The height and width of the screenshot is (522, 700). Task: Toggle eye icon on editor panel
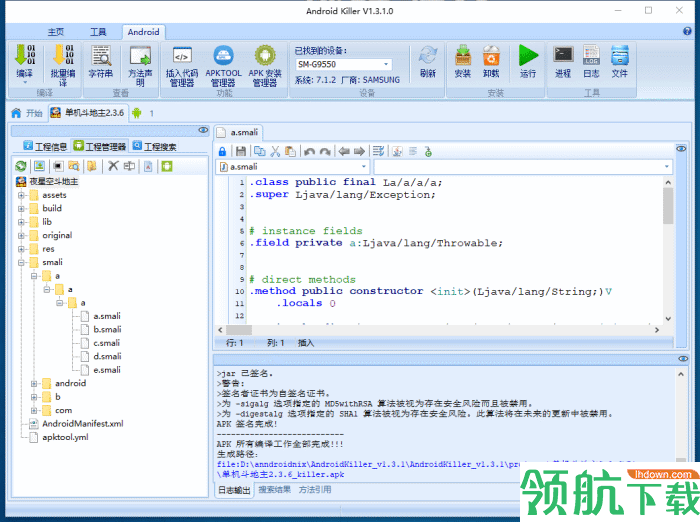click(x=681, y=149)
